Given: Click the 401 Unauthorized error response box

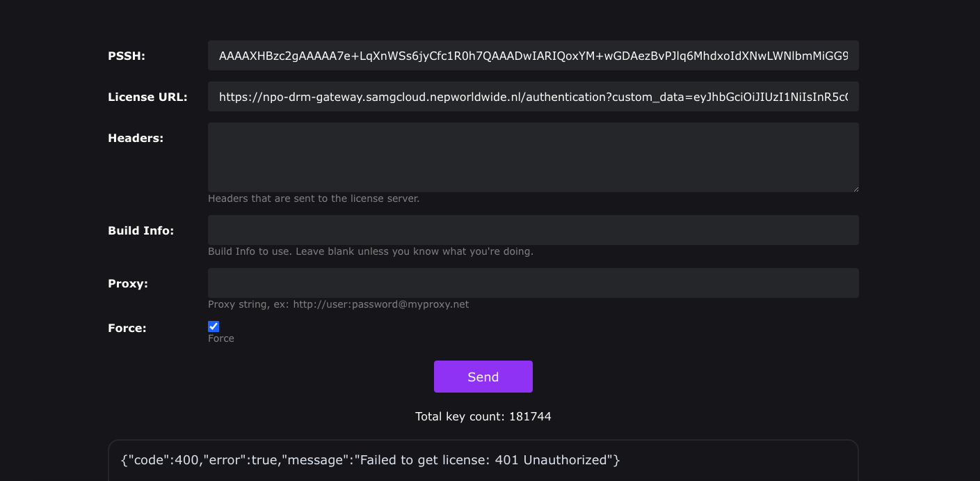Looking at the screenshot, I should [x=483, y=460].
